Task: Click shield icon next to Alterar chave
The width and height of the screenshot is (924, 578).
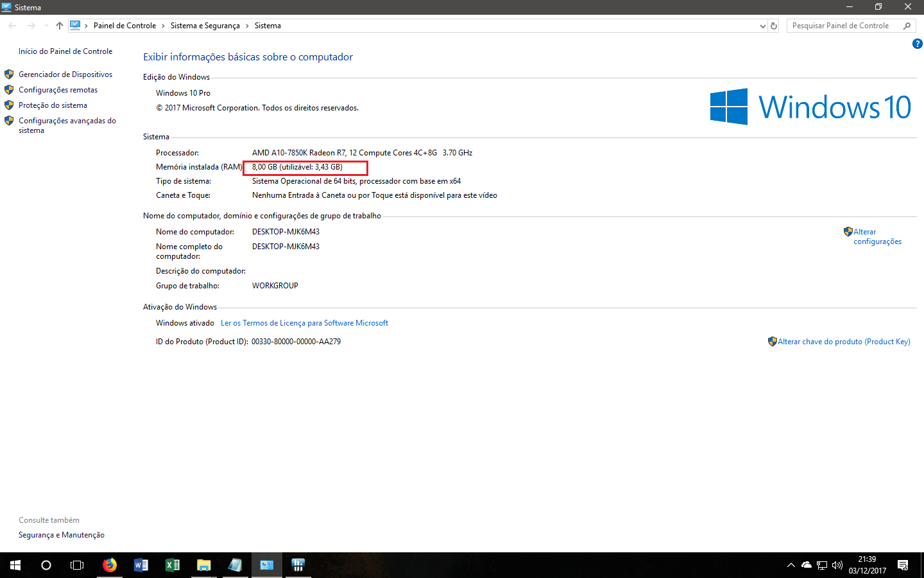Action: (773, 342)
